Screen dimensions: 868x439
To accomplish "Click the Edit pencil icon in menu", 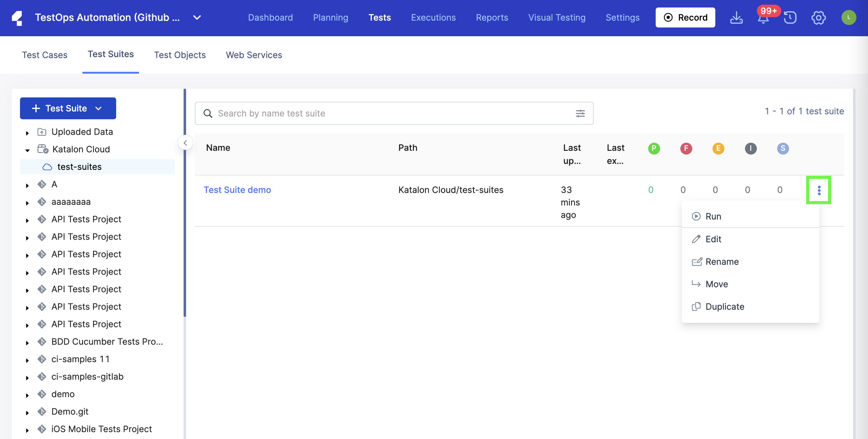I will (696, 239).
